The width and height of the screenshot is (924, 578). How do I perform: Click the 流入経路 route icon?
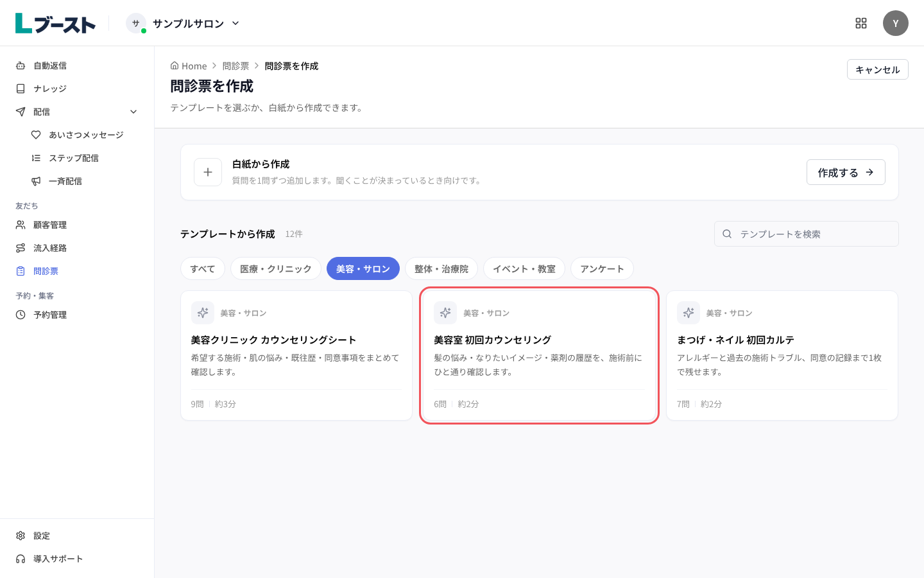tap(21, 248)
